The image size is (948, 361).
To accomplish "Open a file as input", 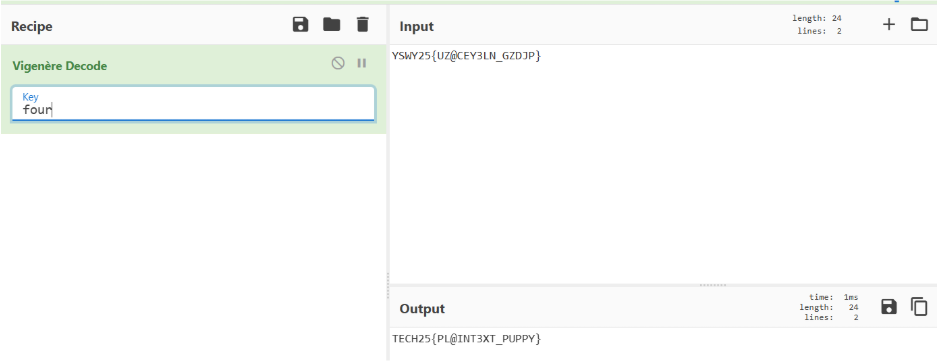I will (919, 25).
